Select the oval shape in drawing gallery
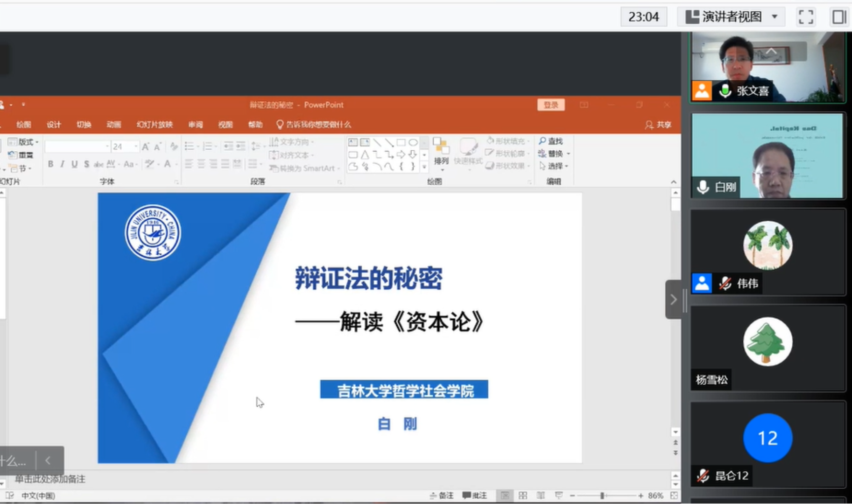This screenshot has height=504, width=852. point(413,143)
